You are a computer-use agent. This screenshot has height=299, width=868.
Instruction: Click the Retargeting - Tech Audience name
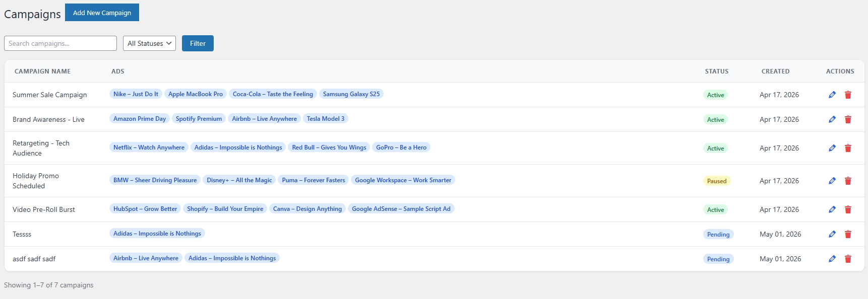point(41,148)
